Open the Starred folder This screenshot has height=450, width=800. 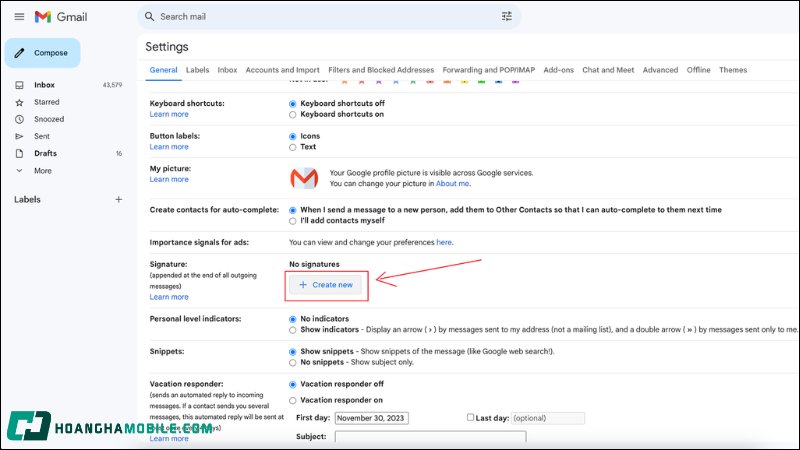coord(47,102)
